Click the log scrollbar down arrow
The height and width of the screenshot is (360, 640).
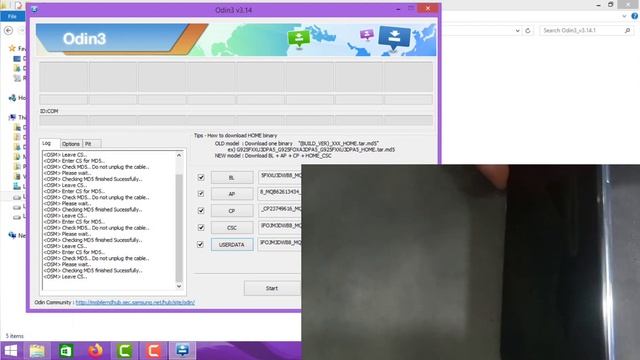coord(179,286)
